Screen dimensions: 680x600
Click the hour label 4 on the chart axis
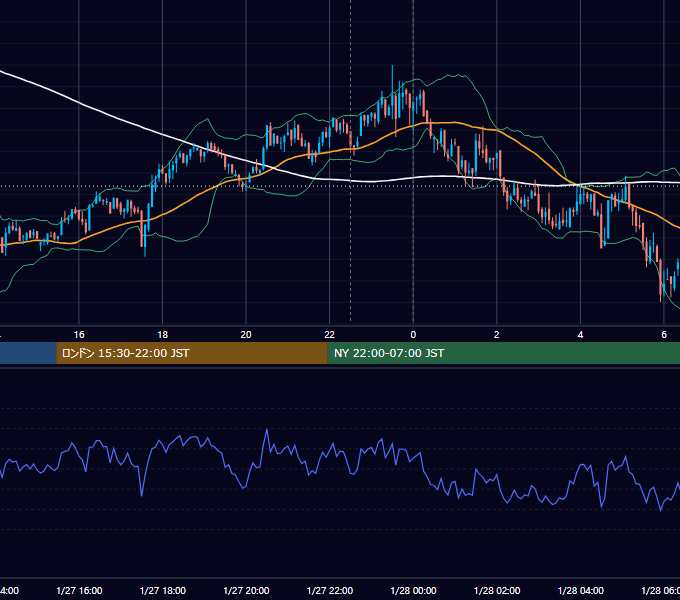click(580, 335)
